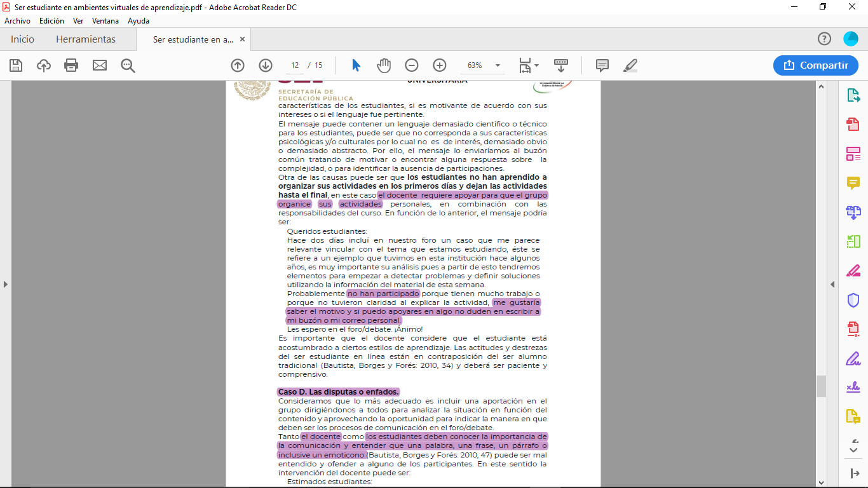Screen dimensions: 868x488
Task: Go to next page arrow
Action: point(266,65)
